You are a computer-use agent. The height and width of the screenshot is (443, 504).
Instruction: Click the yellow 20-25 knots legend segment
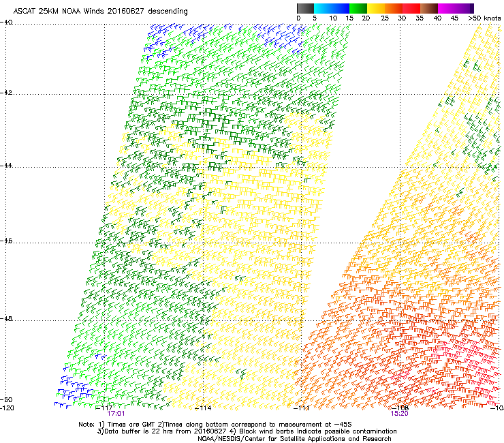[376, 8]
